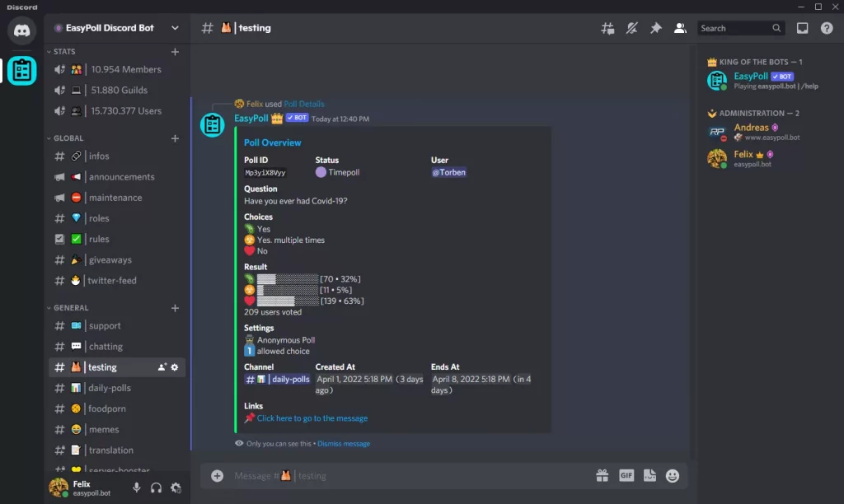The image size is (844, 504).
Task: Open the infos channel
Action: pos(117,156)
